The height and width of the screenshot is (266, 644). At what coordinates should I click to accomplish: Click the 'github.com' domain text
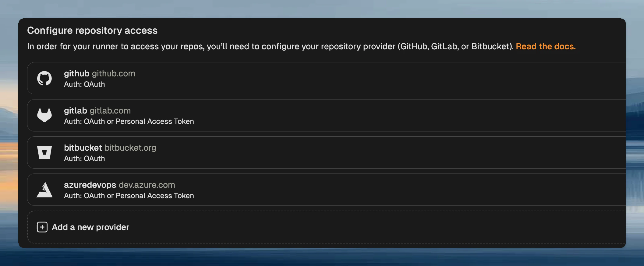pyautogui.click(x=114, y=74)
